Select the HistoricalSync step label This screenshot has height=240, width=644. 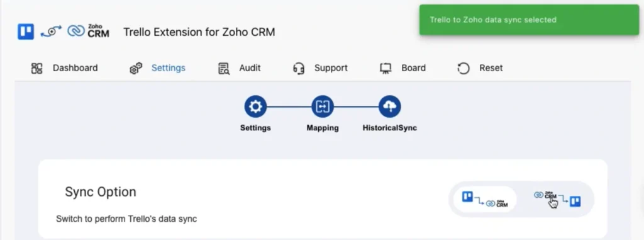point(389,128)
